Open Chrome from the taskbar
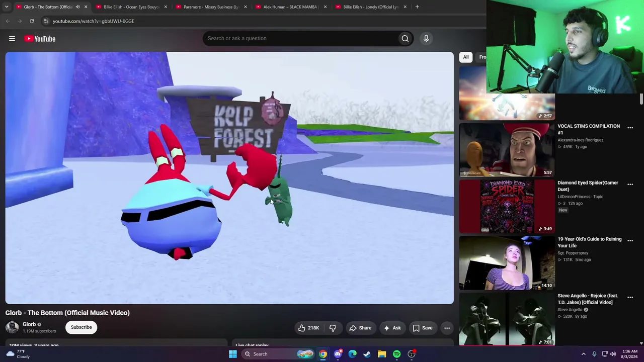 point(323,354)
